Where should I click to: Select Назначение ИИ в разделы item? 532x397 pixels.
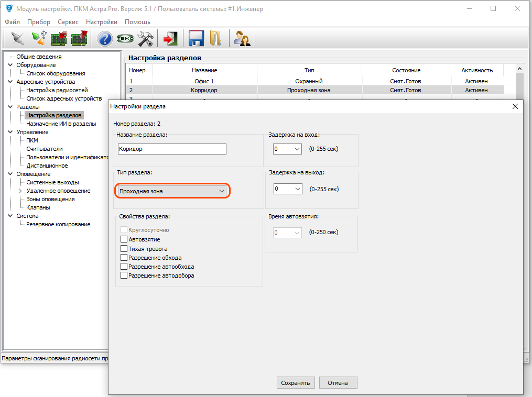pyautogui.click(x=61, y=124)
